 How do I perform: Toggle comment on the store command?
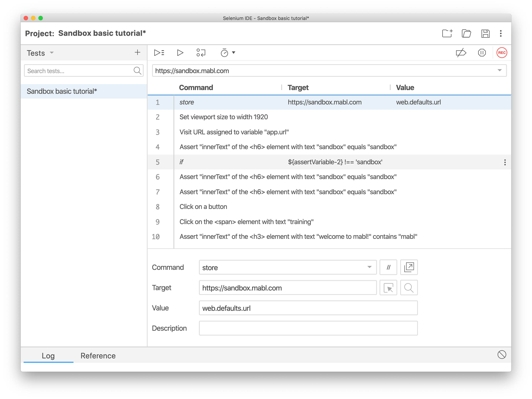pyautogui.click(x=388, y=267)
